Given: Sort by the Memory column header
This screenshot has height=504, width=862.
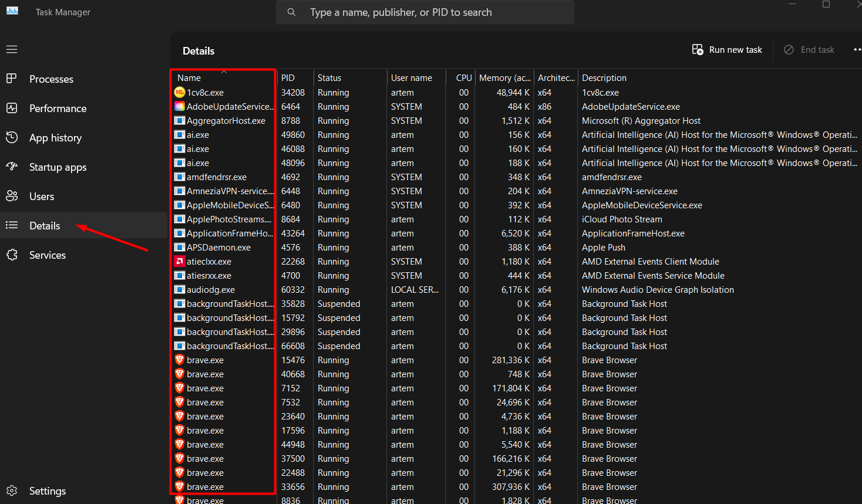Looking at the screenshot, I should pyautogui.click(x=504, y=78).
